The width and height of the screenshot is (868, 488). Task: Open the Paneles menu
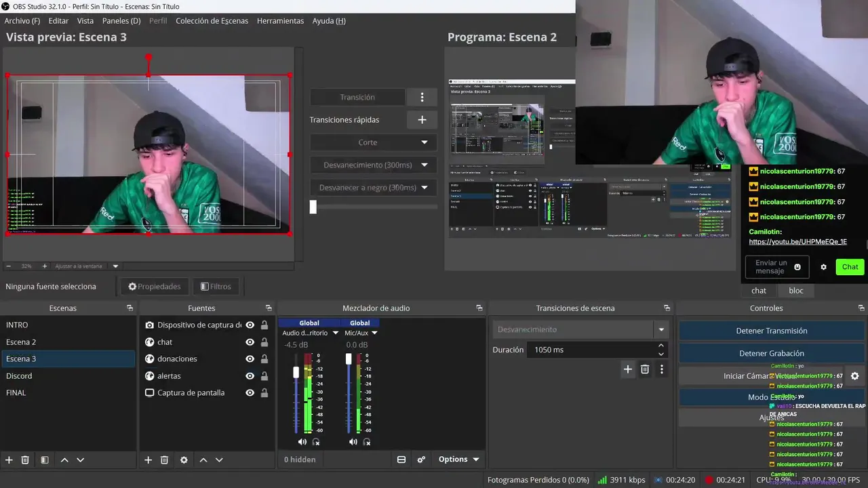click(x=121, y=21)
